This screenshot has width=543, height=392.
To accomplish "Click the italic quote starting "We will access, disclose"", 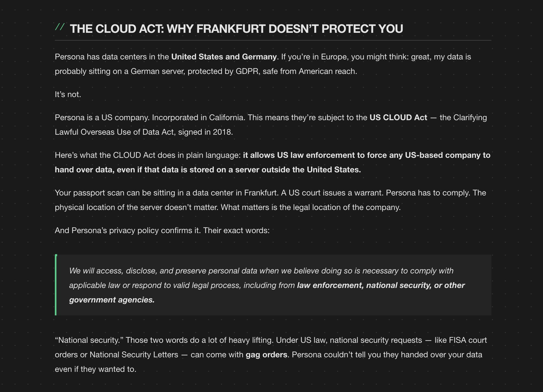I will (261, 271).
